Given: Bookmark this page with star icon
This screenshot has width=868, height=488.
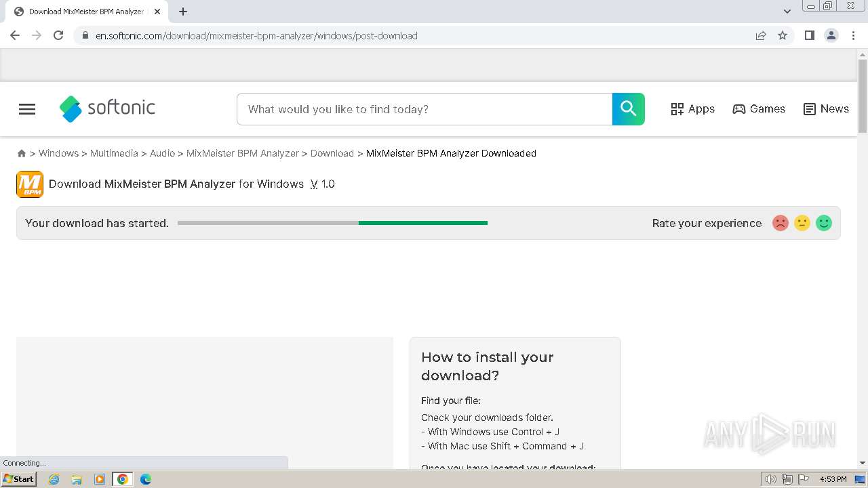Looking at the screenshot, I should pos(783,35).
